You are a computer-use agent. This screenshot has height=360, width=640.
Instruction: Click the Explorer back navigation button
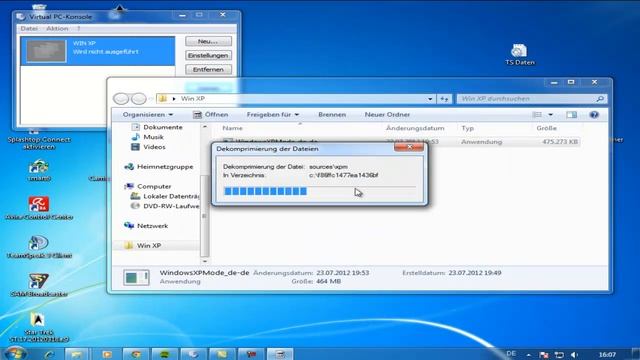click(x=121, y=98)
